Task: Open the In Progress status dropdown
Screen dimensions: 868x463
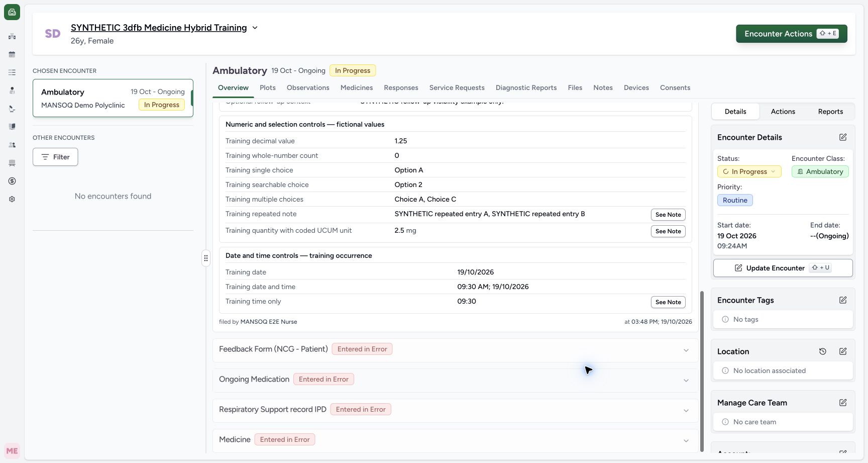Action: [x=749, y=171]
